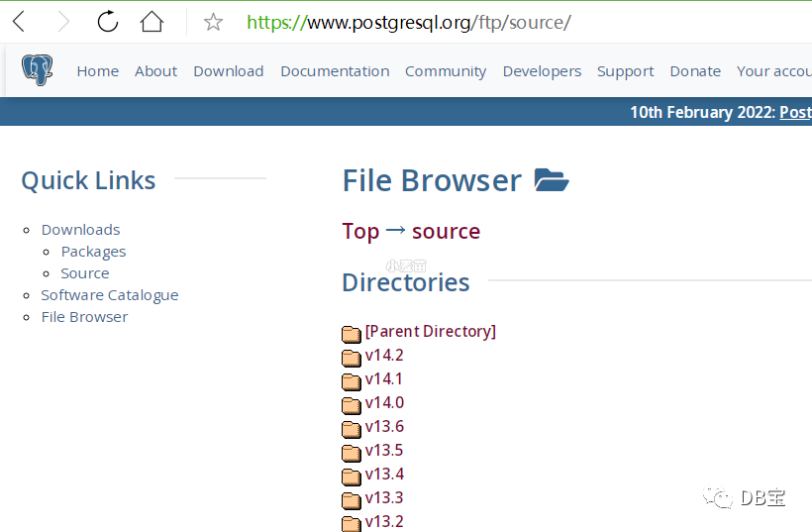
Task: Click folder icon beside v14.1
Action: coord(352,381)
